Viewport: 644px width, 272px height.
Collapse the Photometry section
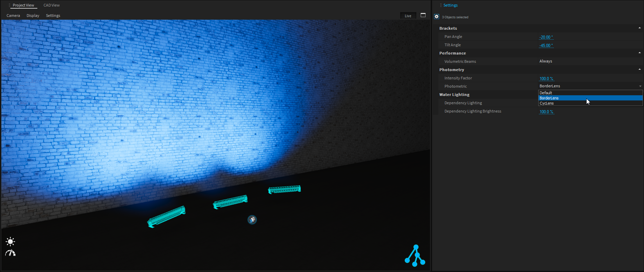tap(639, 69)
